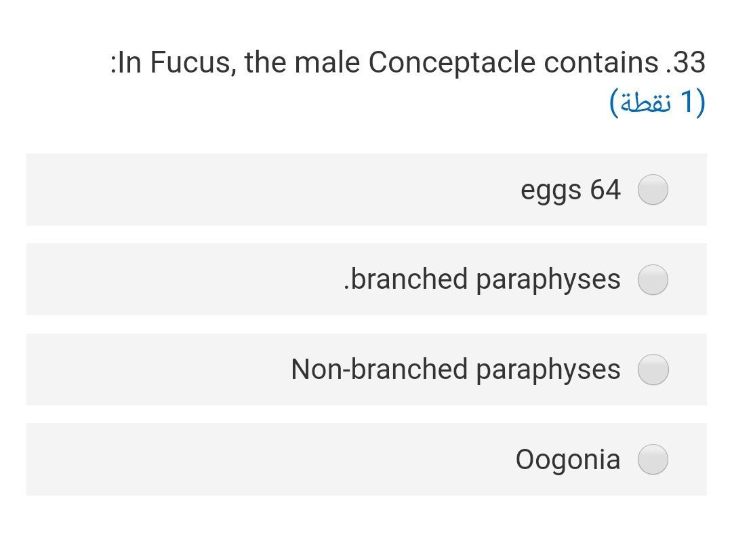732x560 pixels.
Task: Tap the second answer choice row
Action: tap(366, 279)
